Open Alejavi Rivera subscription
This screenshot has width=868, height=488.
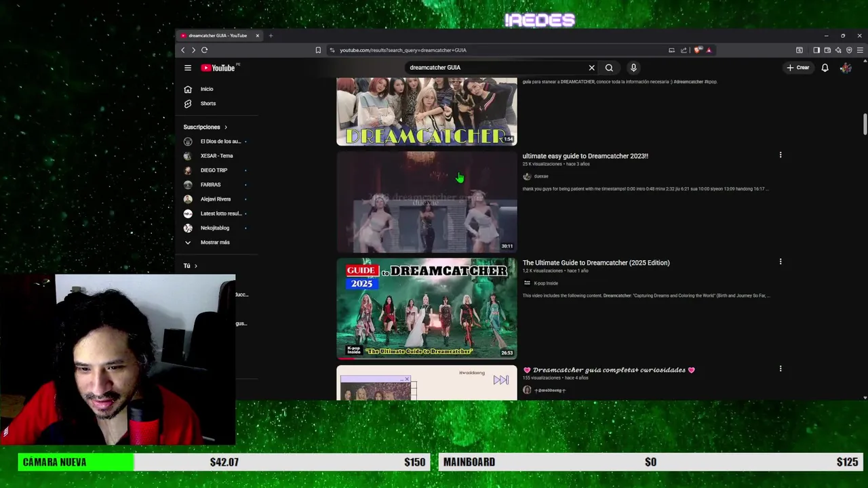click(216, 199)
